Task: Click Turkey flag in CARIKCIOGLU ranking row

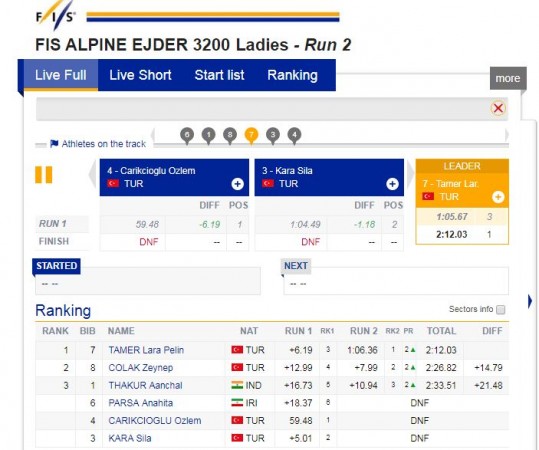Action: [x=237, y=420]
